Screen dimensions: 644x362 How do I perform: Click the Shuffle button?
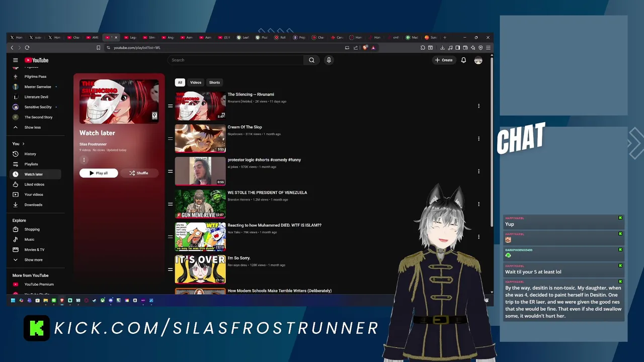[x=139, y=173]
